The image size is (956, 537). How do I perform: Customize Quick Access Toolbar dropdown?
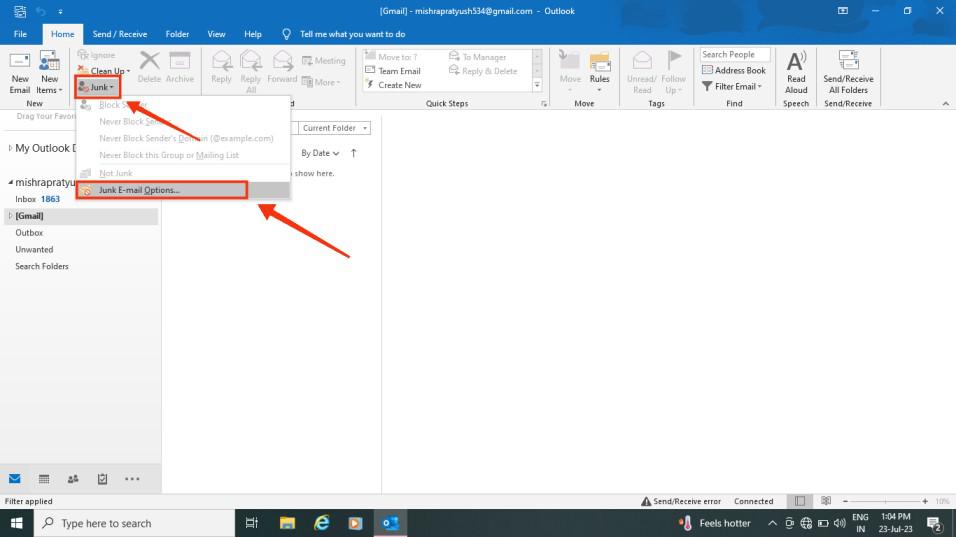(60, 12)
